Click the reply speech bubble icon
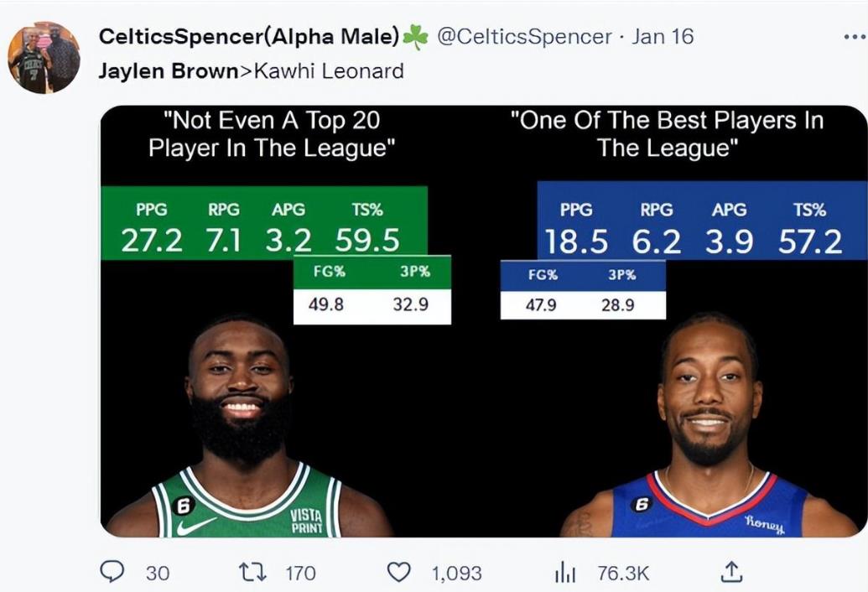The height and width of the screenshot is (592, 868). pyautogui.click(x=112, y=572)
